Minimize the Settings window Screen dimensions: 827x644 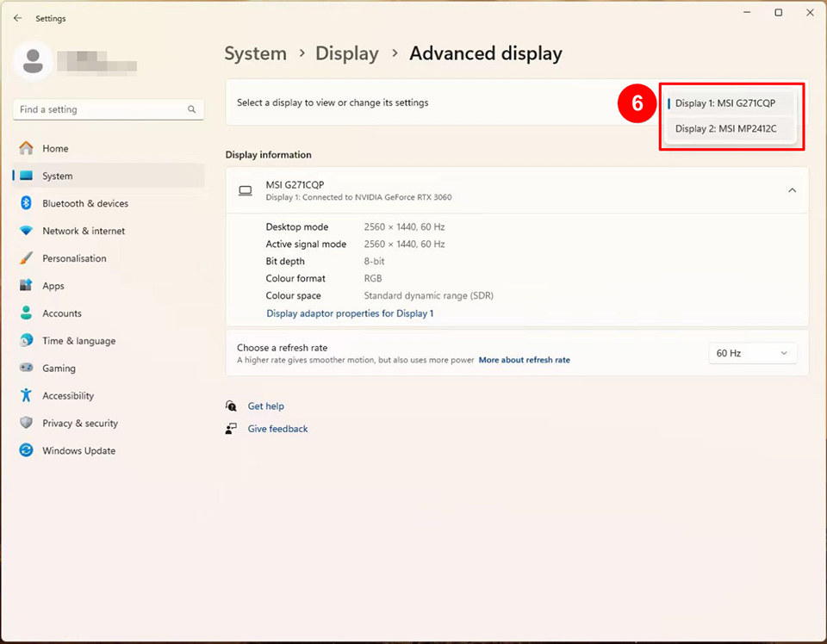pos(747,13)
